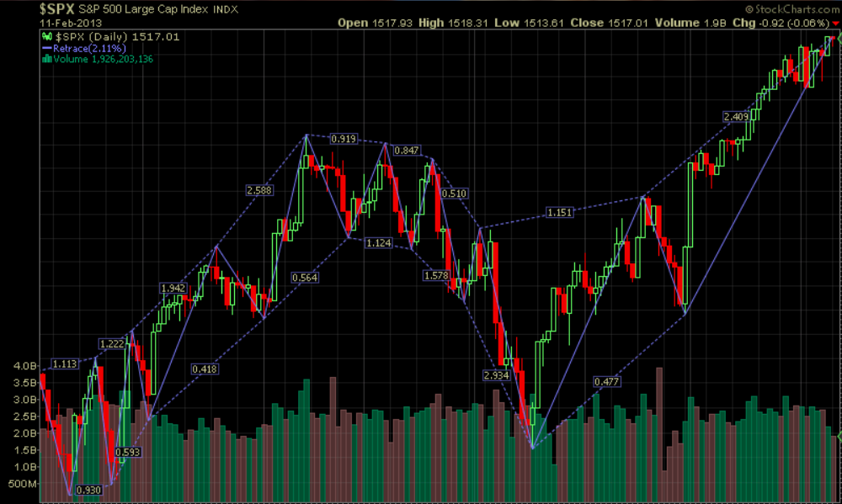Click the candlestick icon beside $SPX (Daily)

(47, 36)
